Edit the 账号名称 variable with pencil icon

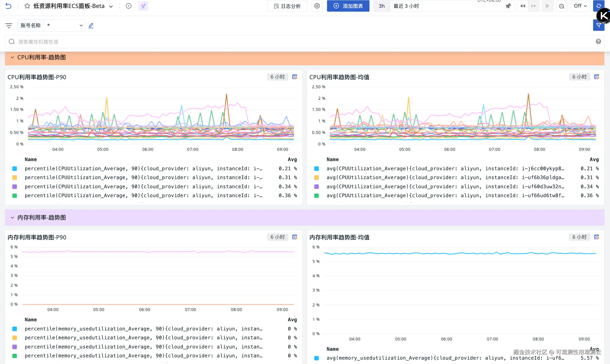pyautogui.click(x=91, y=26)
